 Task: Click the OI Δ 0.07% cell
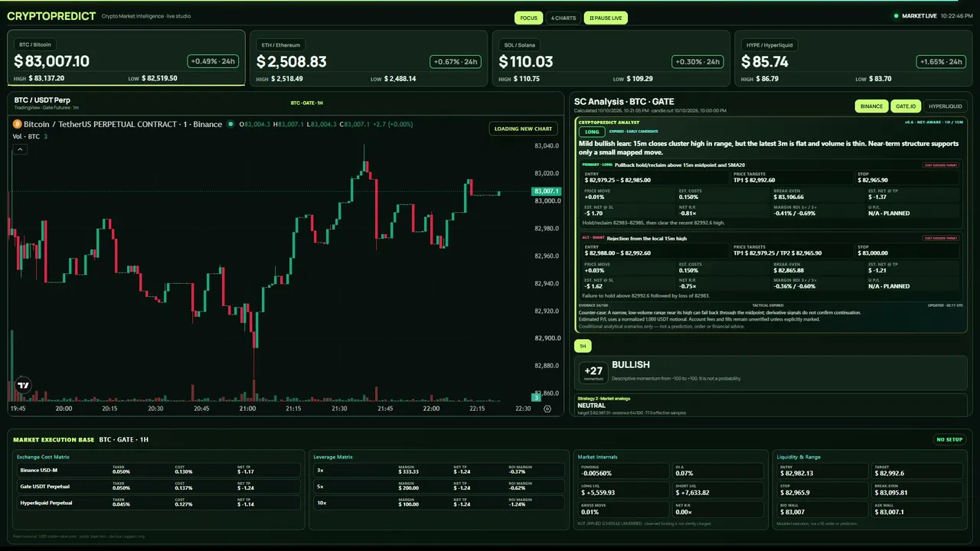coord(717,471)
